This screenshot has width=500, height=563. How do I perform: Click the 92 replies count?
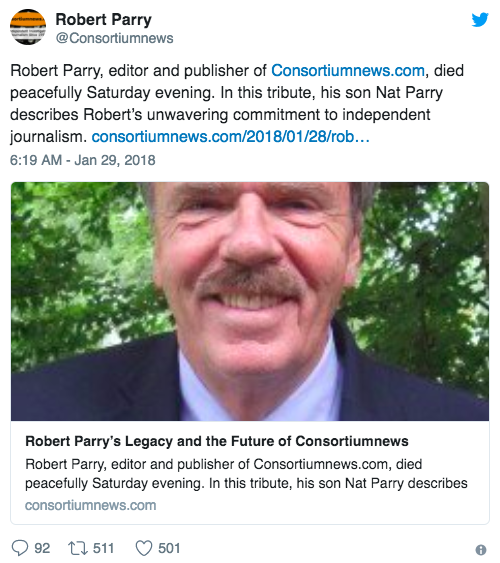(42, 548)
